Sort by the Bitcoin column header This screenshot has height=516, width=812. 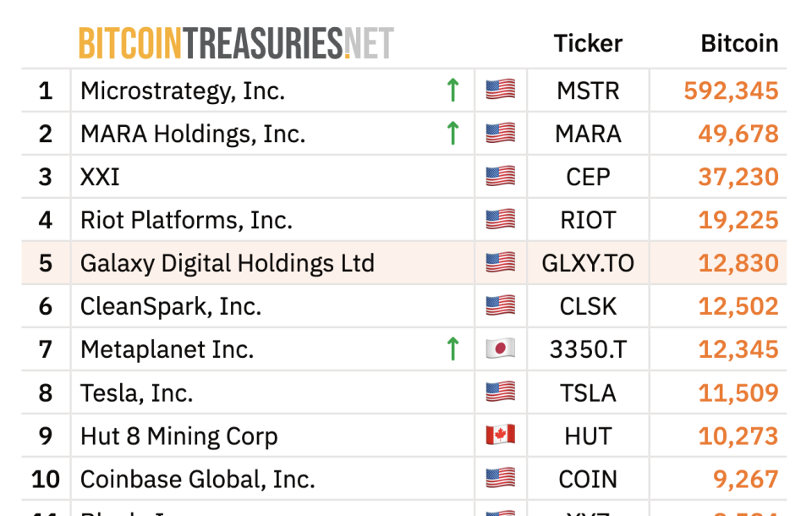click(739, 43)
